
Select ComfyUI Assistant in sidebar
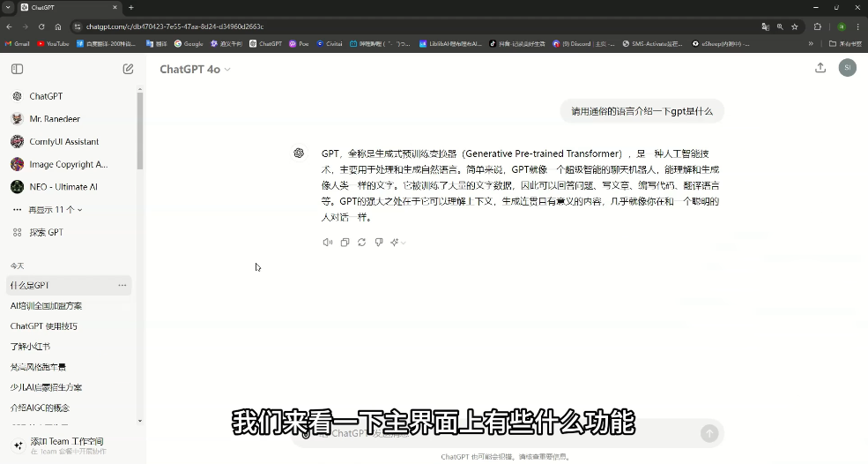pos(63,141)
